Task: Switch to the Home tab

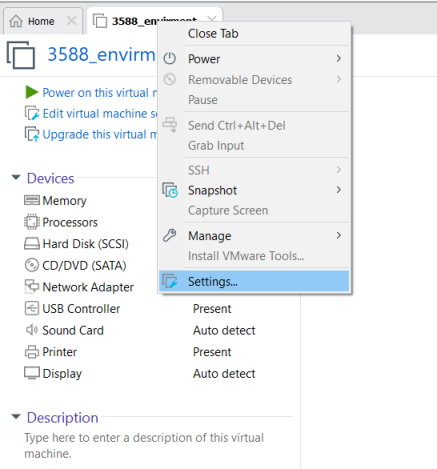Action: click(41, 21)
